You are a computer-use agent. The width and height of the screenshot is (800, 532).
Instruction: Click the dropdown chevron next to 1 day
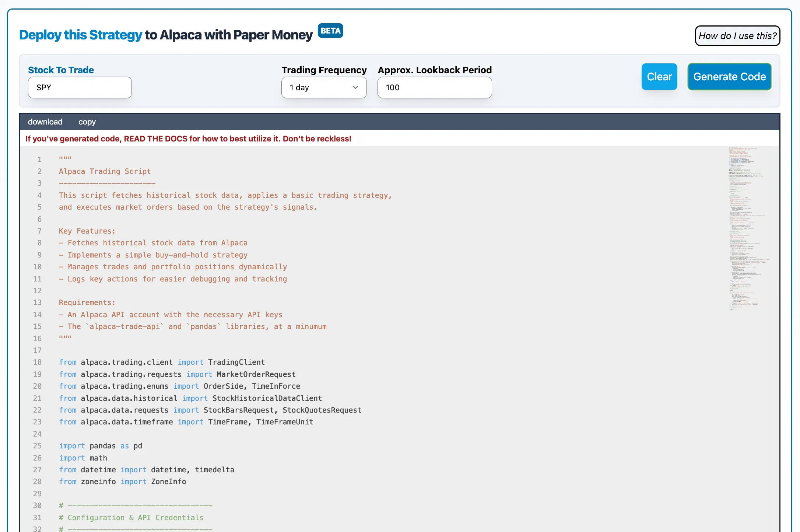(355, 88)
